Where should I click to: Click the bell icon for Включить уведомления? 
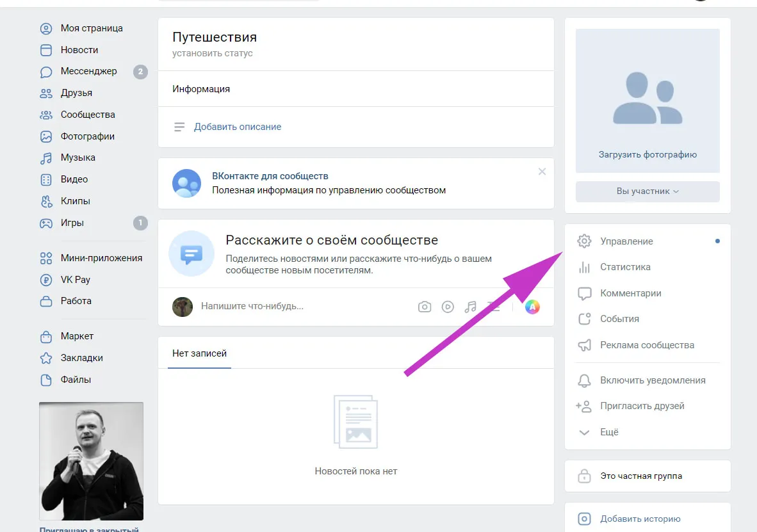(x=584, y=380)
